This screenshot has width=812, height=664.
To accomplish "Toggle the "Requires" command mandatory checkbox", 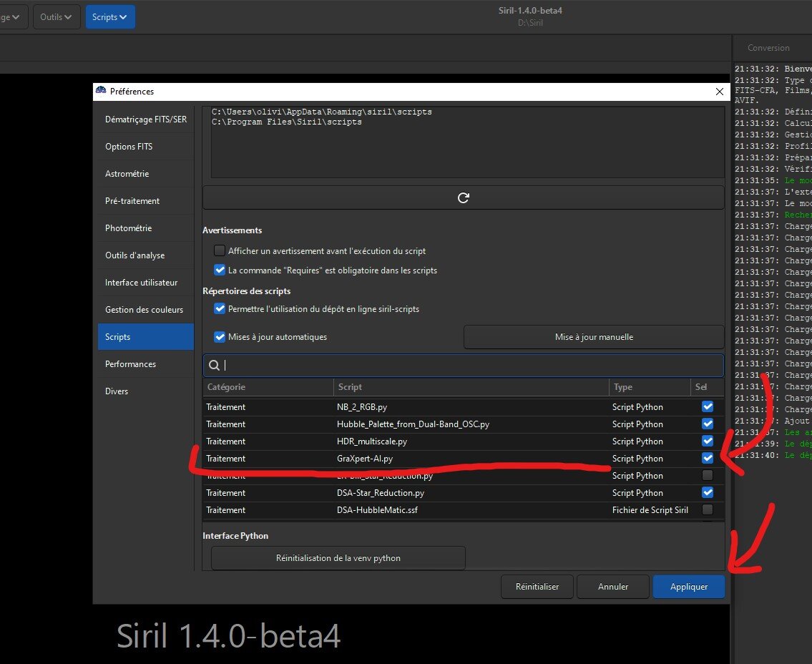I will click(220, 270).
